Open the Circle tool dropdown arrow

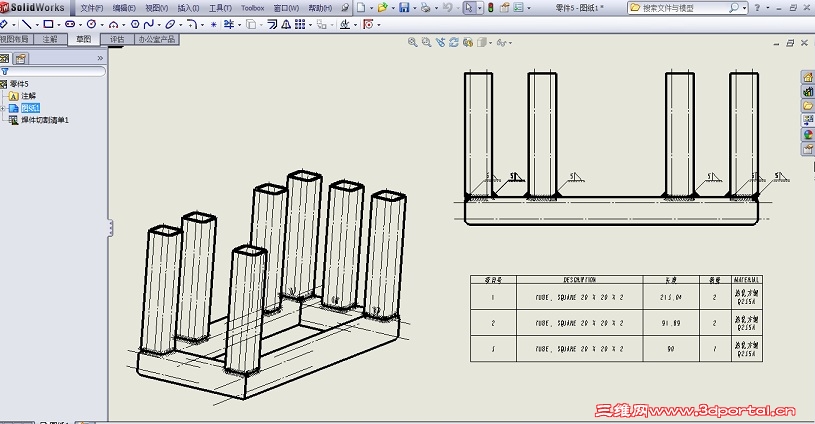102,24
